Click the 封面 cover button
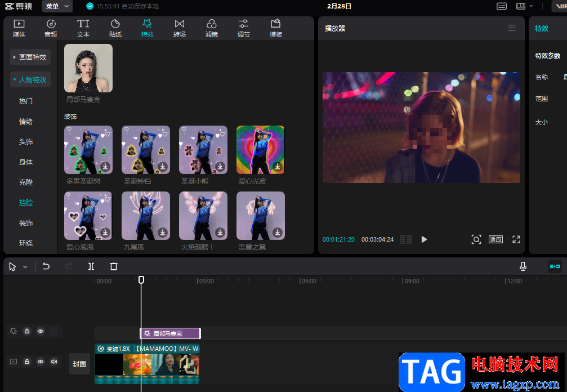 (79, 364)
